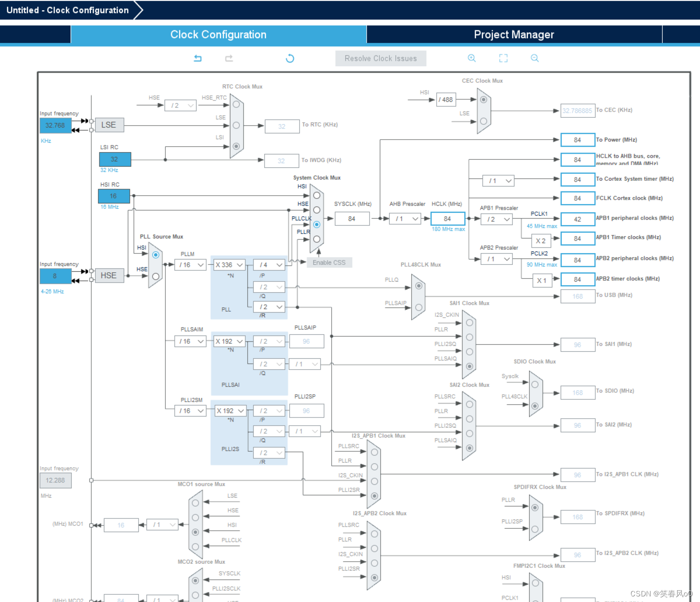The image size is (700, 602).
Task: Click the zoom in magnifier icon
Action: (472, 58)
